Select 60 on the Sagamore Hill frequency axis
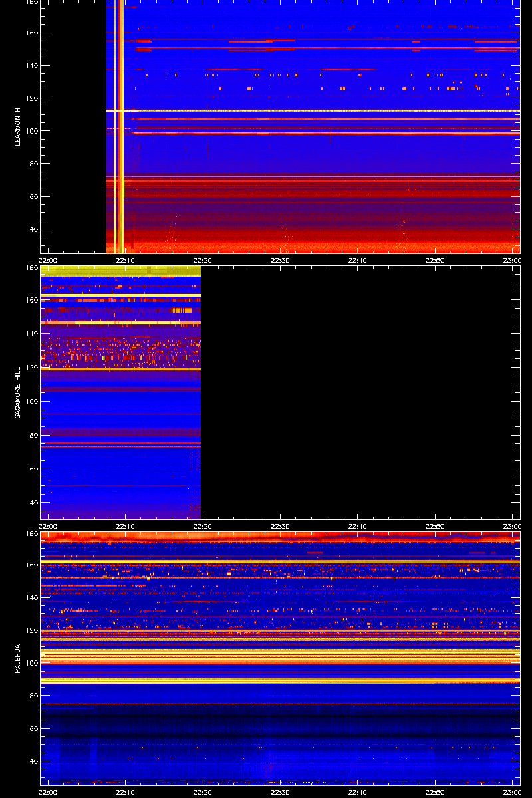Screen dimensions: 532x798 click(33, 469)
